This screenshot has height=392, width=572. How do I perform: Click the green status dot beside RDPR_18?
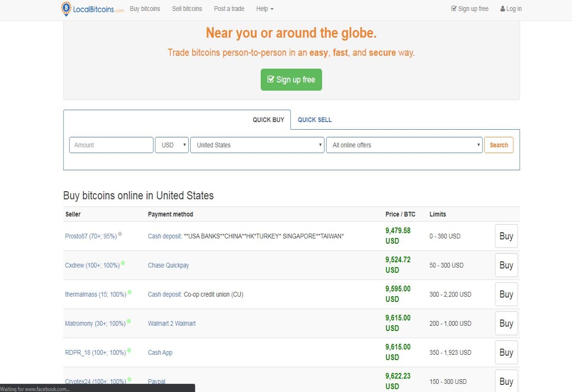click(x=129, y=350)
